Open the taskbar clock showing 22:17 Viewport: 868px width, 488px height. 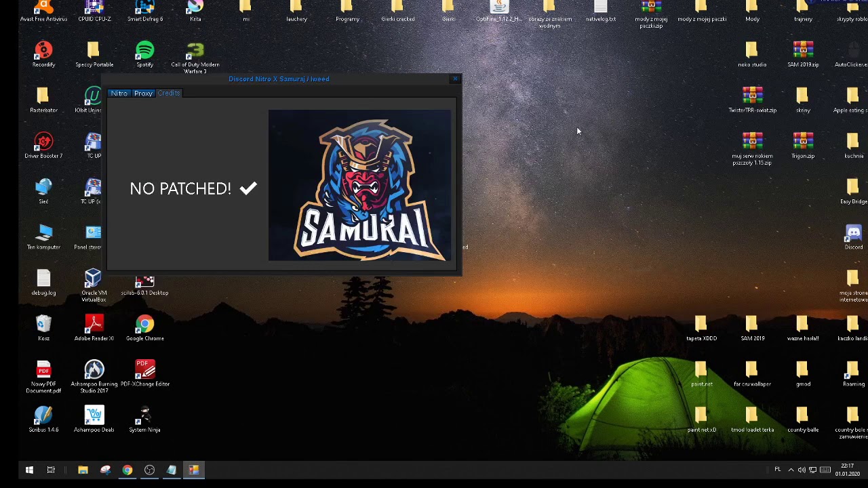click(847, 470)
